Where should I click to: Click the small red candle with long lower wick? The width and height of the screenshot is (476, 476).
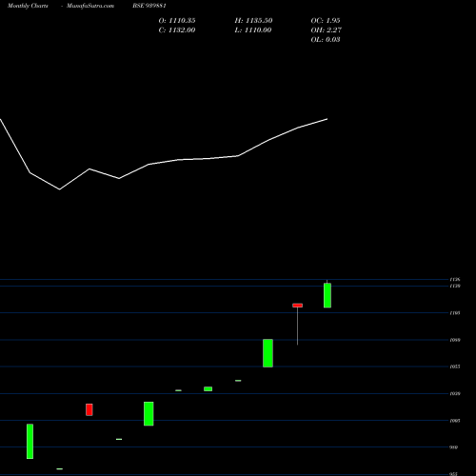tap(297, 306)
